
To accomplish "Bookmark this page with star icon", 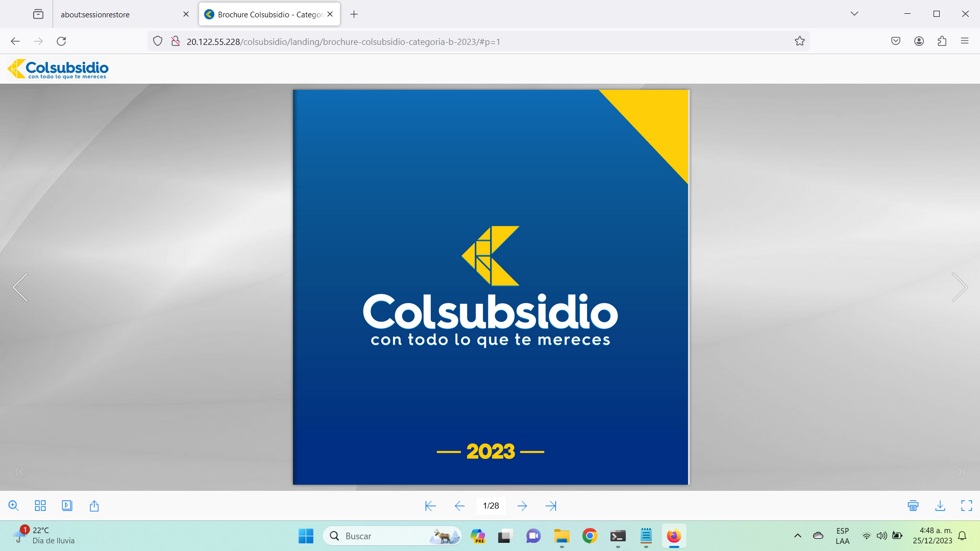I will (x=800, y=41).
